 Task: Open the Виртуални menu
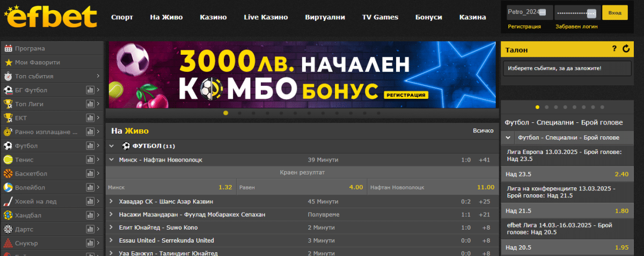click(x=325, y=17)
